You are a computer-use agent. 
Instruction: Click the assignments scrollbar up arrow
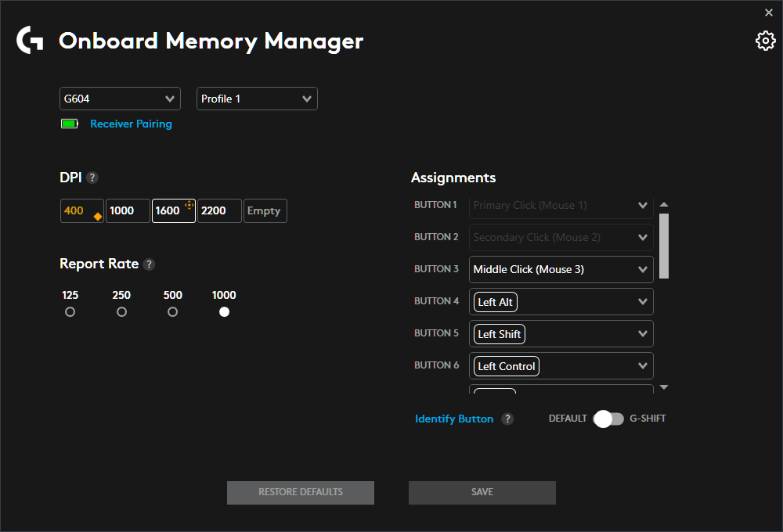tap(664, 205)
